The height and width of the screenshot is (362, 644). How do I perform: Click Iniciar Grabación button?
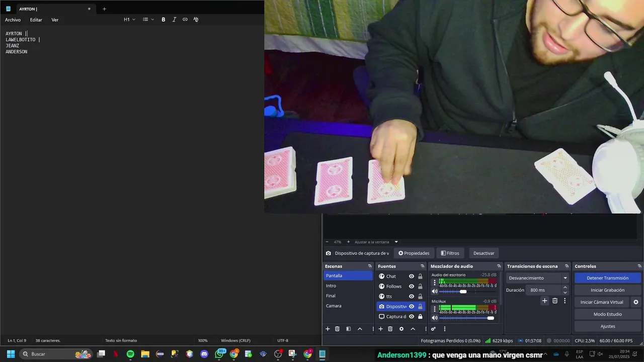608,290
